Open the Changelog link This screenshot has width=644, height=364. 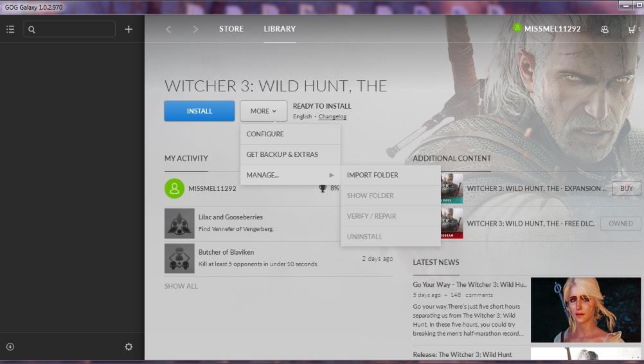point(332,116)
